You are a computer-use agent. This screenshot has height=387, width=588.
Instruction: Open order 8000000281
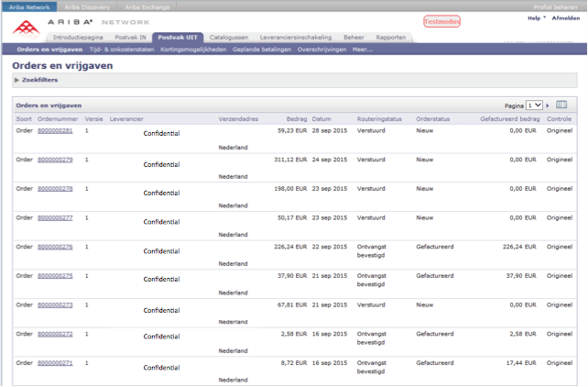point(55,130)
